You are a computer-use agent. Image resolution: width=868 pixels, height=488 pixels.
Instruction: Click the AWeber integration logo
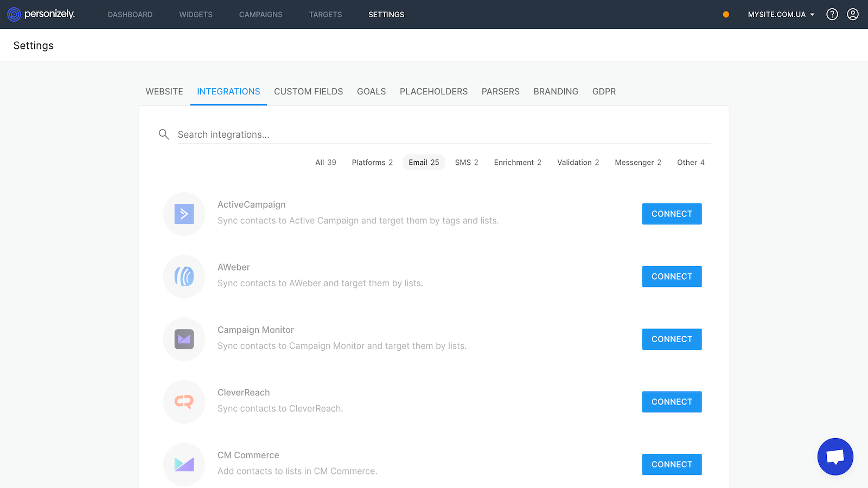pos(184,277)
